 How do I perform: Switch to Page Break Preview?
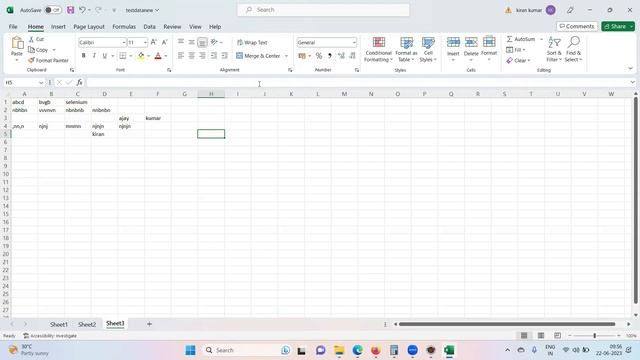[x=558, y=336]
